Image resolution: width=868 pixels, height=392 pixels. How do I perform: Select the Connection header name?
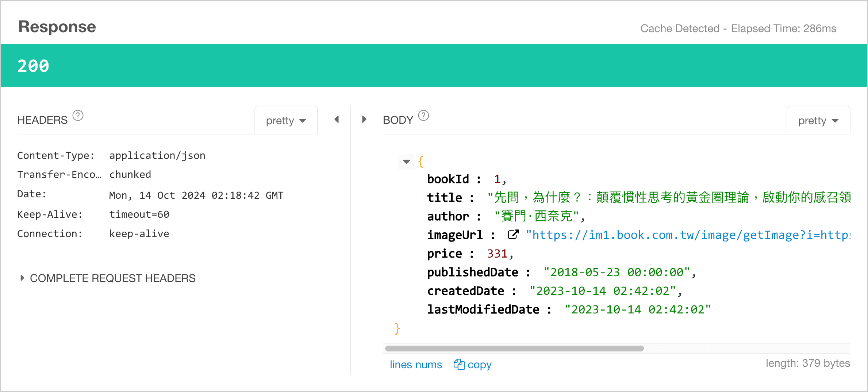coord(50,234)
